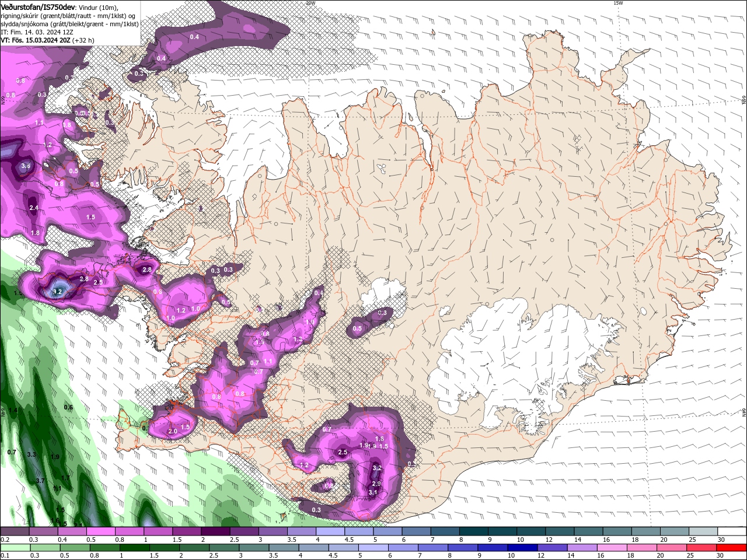
Task: Click the light pink rain swatch at 16
Action: pyautogui.click(x=611, y=548)
